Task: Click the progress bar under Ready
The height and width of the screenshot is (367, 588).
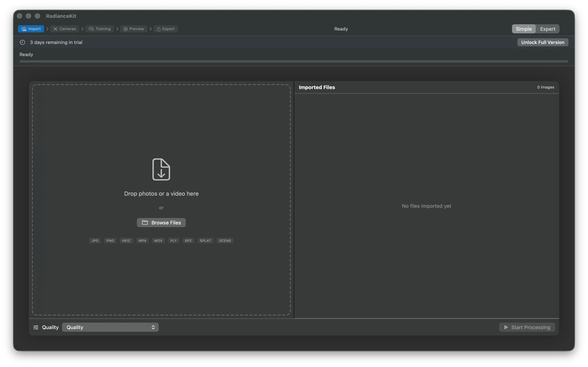Action: 294,61
